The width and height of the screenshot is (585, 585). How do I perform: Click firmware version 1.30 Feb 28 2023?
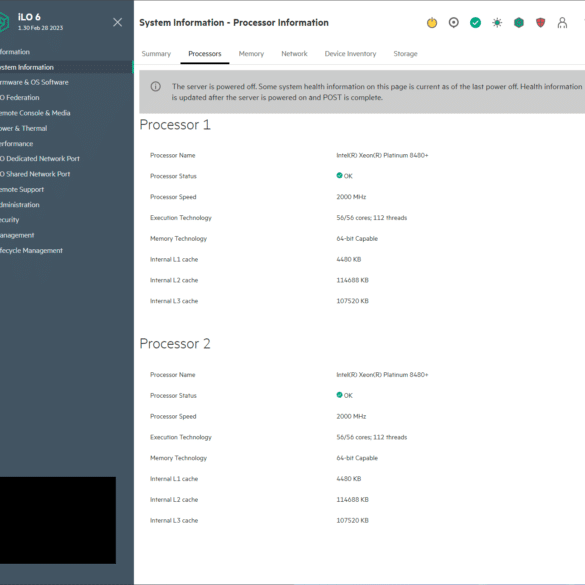tap(40, 28)
